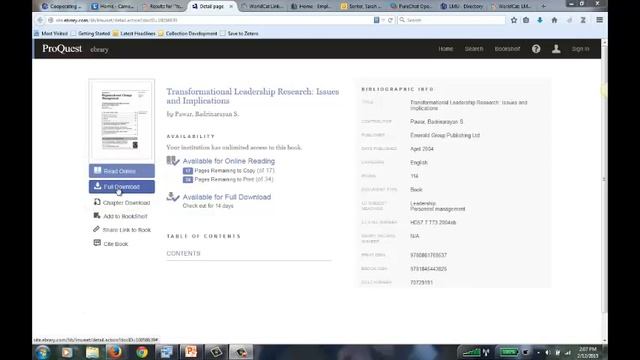Click the full download availability icon
Image resolution: width=640 pixels, height=360 pixels.
[173, 197]
